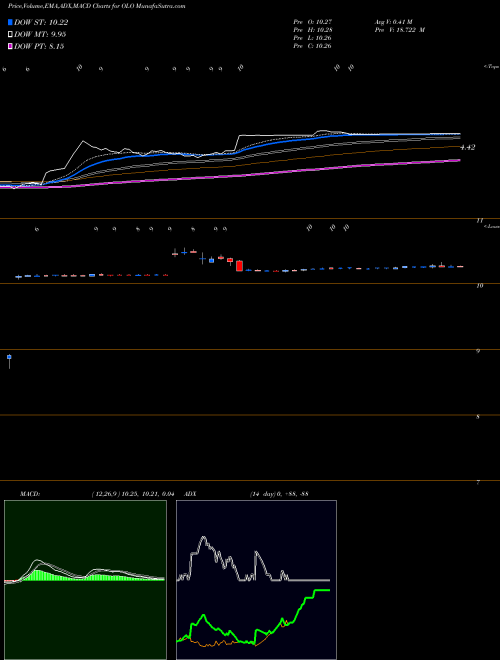Click the 4.42 label beside the EMA lines
This screenshot has height=660, width=500.
click(468, 147)
